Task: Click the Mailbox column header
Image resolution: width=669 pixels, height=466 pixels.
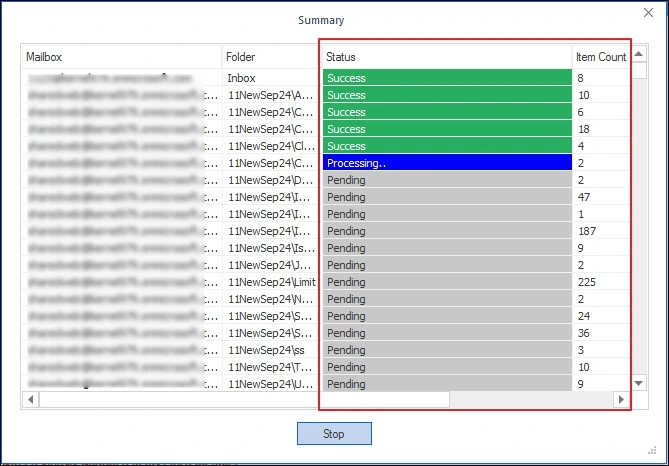Action: [122, 57]
